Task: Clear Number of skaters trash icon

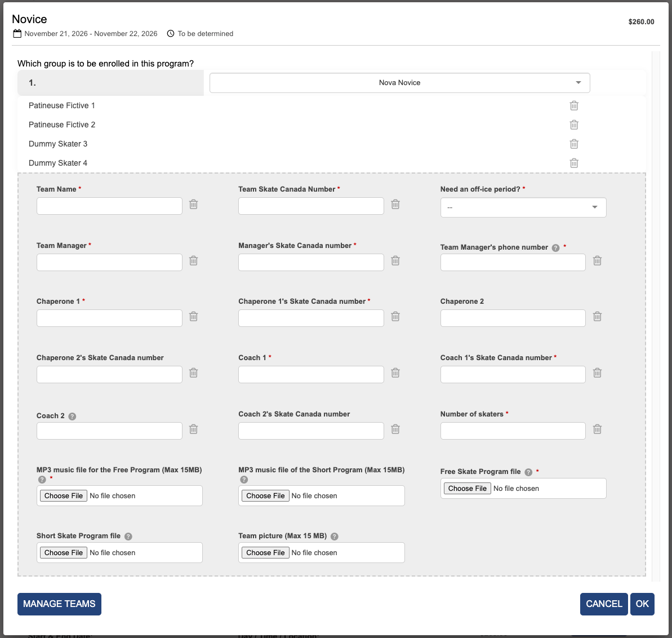Action: pyautogui.click(x=598, y=429)
